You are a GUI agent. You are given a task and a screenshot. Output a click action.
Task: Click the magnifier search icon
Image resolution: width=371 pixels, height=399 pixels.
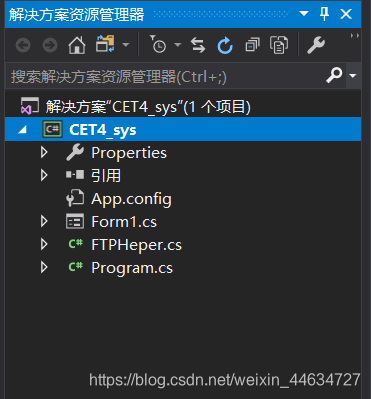(x=334, y=75)
